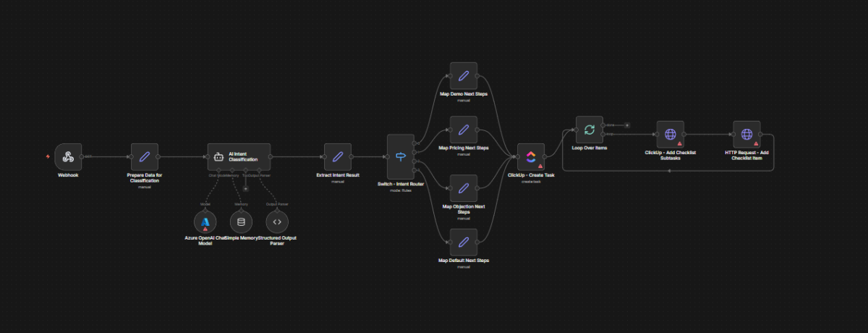Click the plus button under the Tool connector
Screen dimensions: 868x333
pyautogui.click(x=246, y=188)
